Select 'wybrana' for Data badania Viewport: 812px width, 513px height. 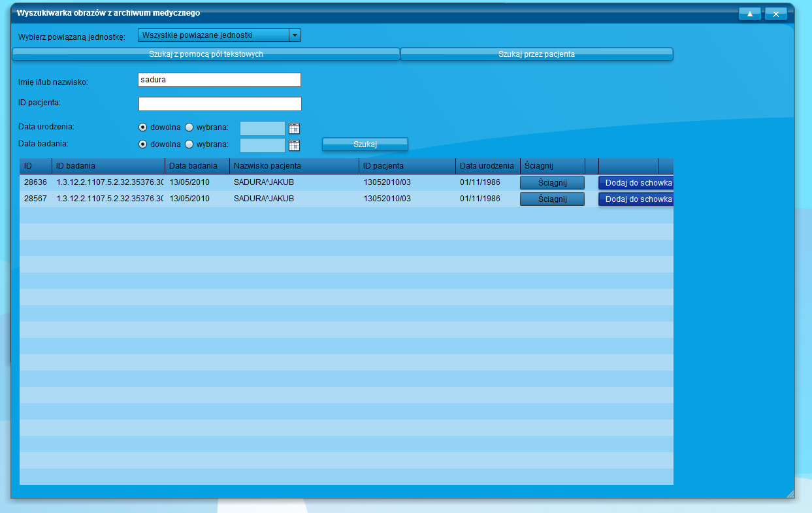click(189, 144)
